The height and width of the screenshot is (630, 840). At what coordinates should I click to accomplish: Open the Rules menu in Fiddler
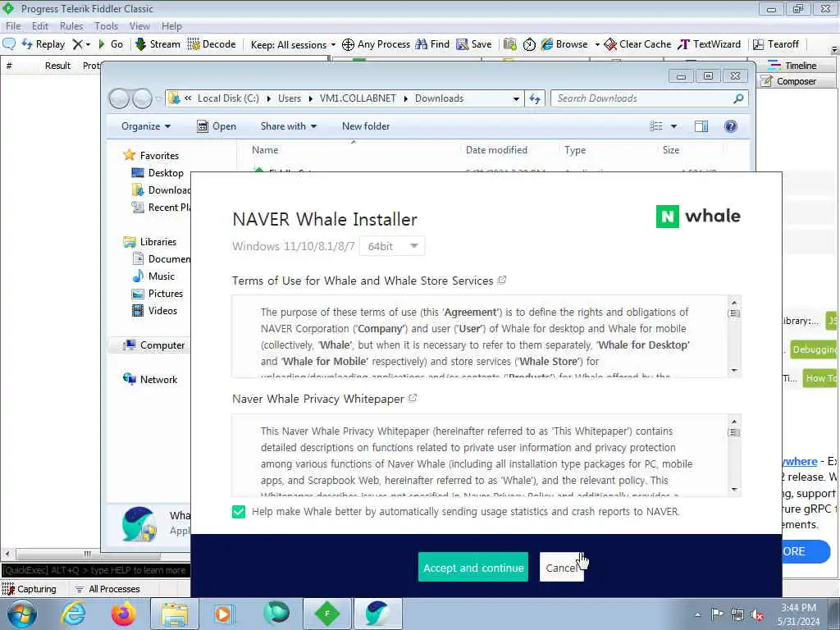point(71,26)
